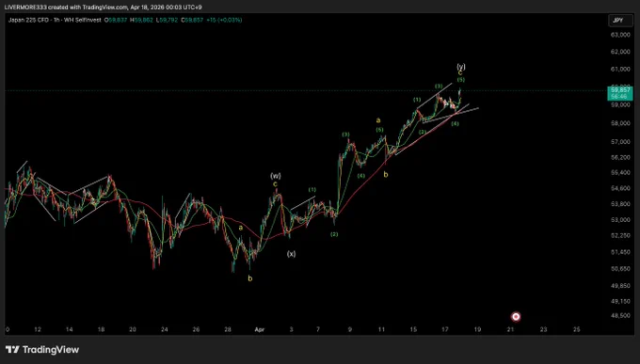This screenshot has width=640, height=364.
Task: Click the 63,000 price axis label
Action: (620, 35)
